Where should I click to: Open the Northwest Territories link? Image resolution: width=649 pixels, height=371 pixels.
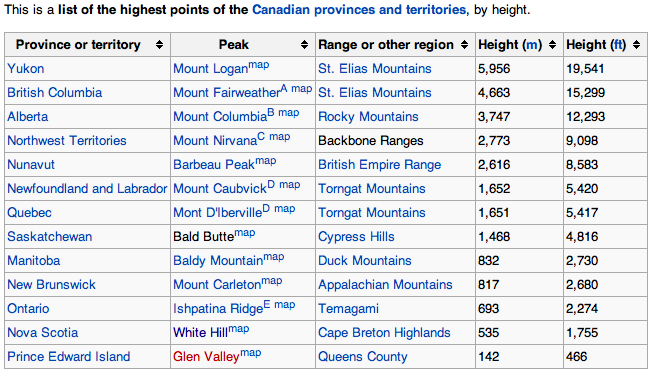(x=67, y=140)
